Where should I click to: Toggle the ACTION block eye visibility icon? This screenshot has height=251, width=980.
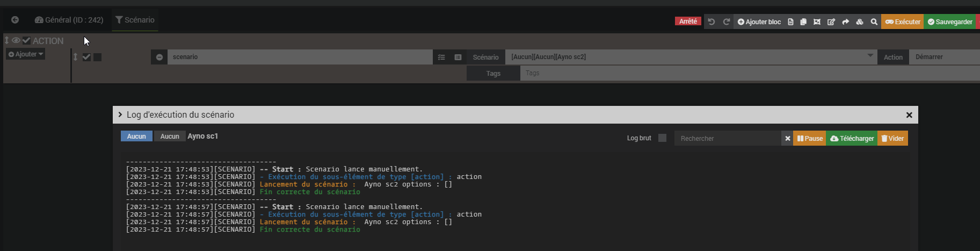click(16, 40)
